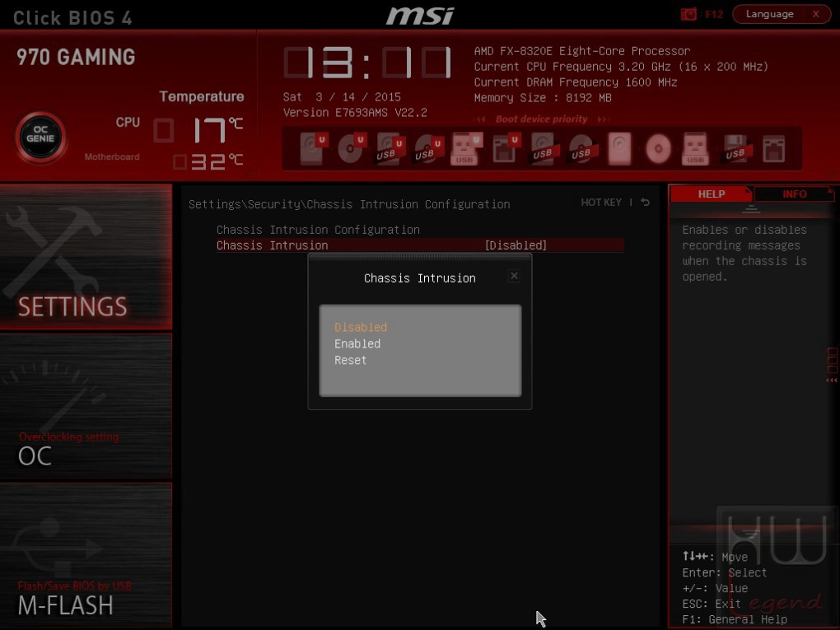Screen dimensions: 840x630
Task: Select the UEFI hard disk boot device icon
Action: (x=312, y=148)
